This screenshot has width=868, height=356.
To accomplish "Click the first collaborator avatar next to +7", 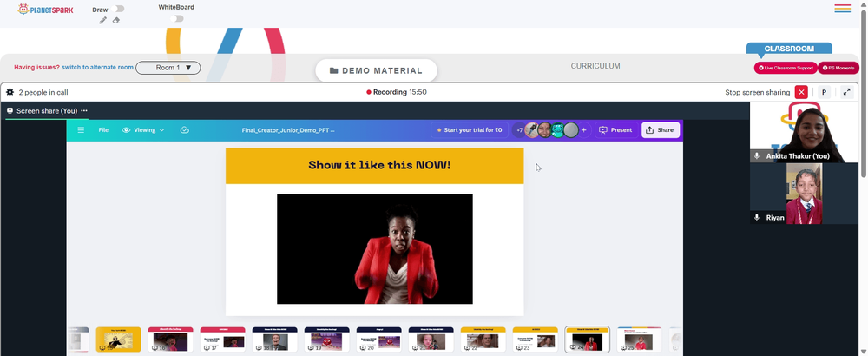I will [x=531, y=130].
